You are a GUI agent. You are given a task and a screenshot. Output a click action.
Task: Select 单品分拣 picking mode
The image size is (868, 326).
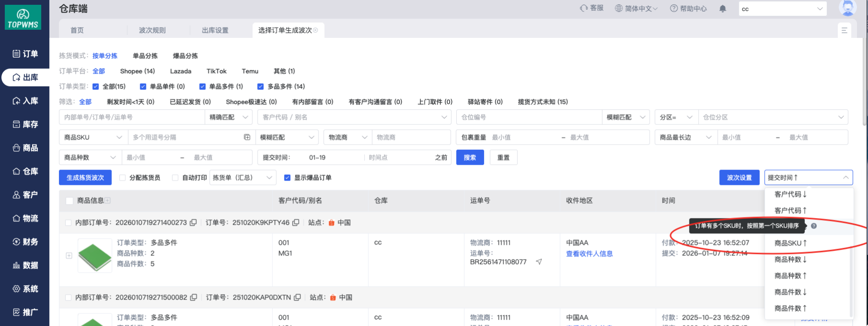pyautogui.click(x=145, y=56)
